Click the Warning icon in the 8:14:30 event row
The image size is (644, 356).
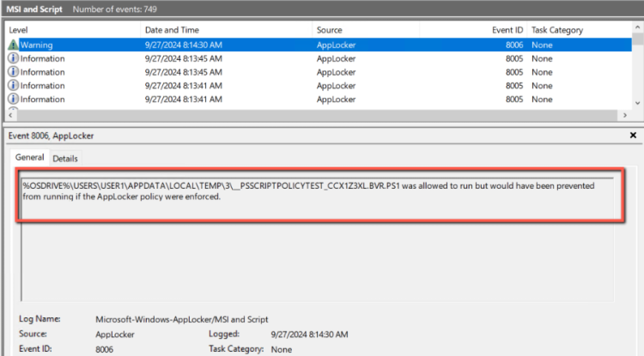click(x=13, y=45)
